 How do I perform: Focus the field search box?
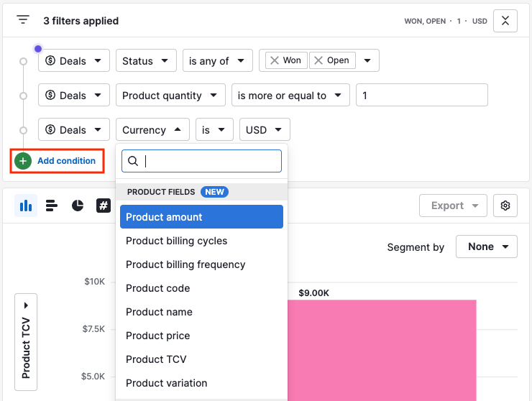click(201, 161)
